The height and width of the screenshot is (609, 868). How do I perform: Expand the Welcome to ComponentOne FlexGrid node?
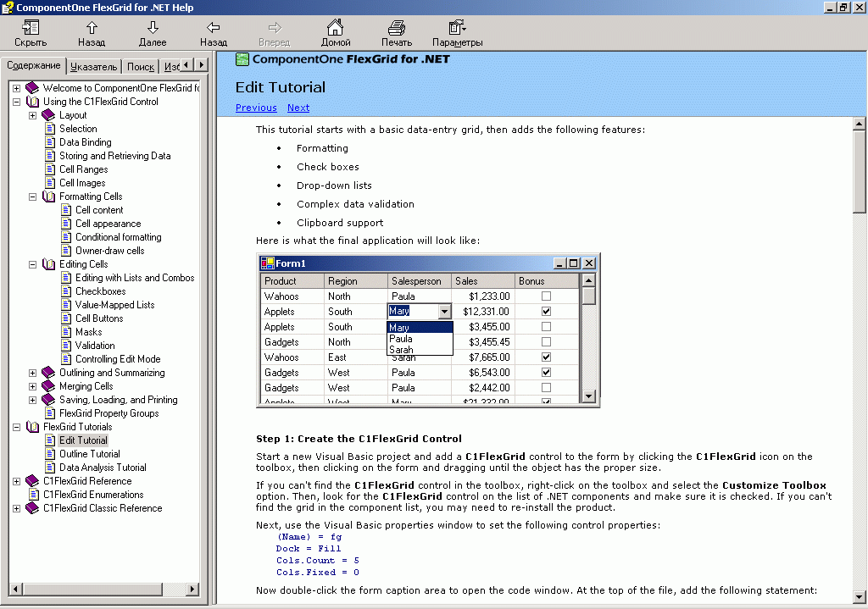click(17, 88)
